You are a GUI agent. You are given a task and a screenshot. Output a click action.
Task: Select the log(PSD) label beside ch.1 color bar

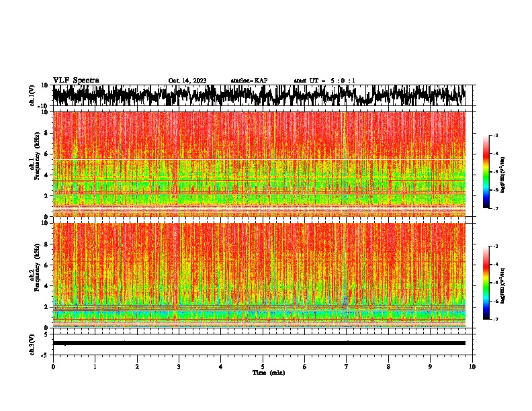click(x=503, y=175)
